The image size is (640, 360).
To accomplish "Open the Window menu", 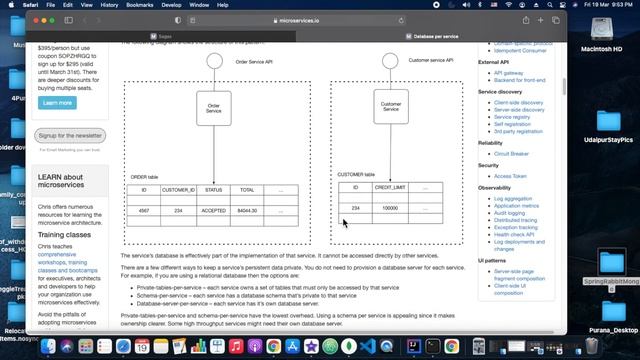I will coord(199,5).
